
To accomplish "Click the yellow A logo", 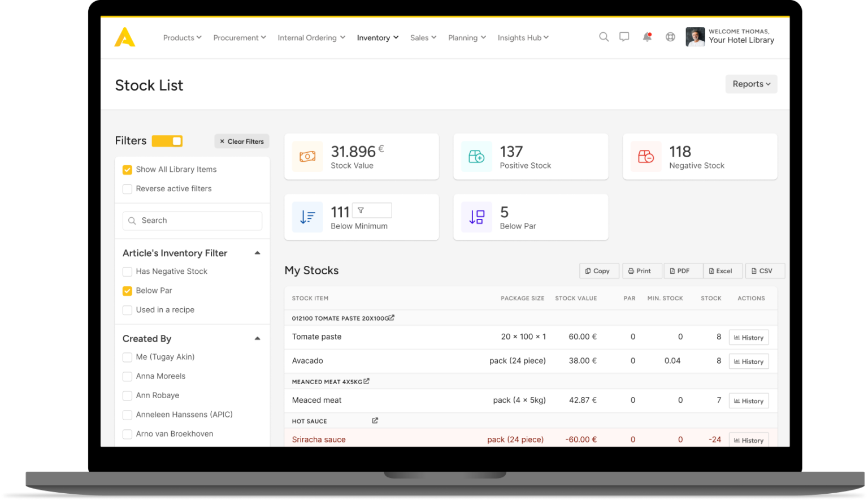I will pyautogui.click(x=125, y=37).
